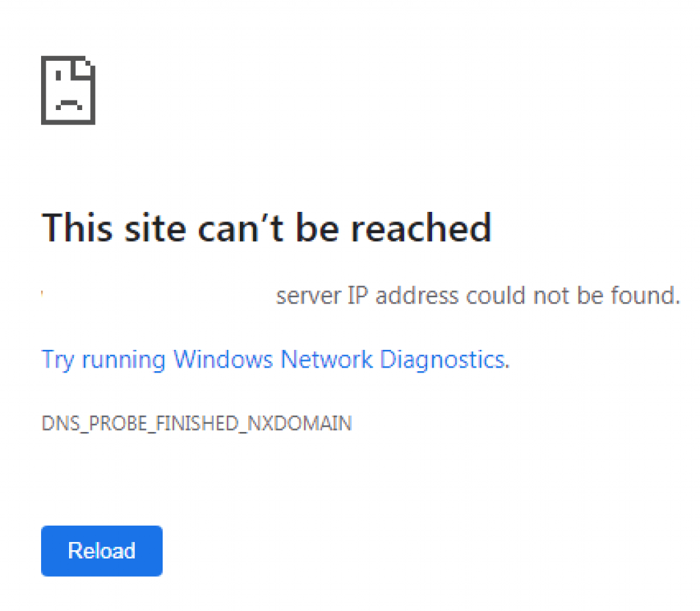Viewport: 700px width, 611px height.
Task: Click the blank hostname area before "server IP address"
Action: tap(157, 297)
